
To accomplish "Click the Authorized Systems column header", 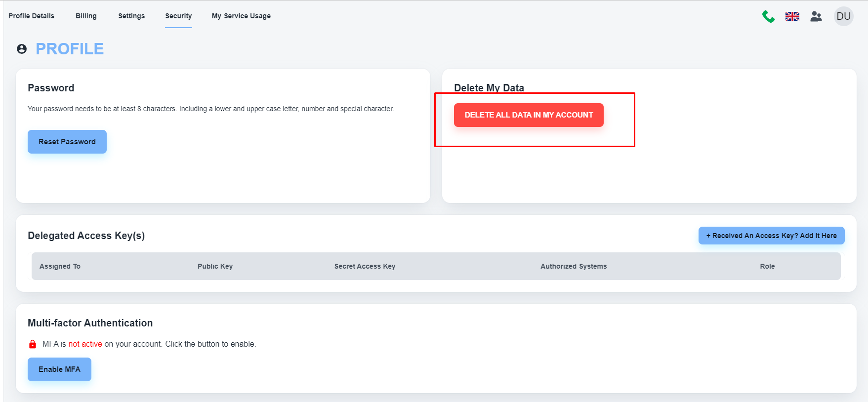I will [574, 266].
